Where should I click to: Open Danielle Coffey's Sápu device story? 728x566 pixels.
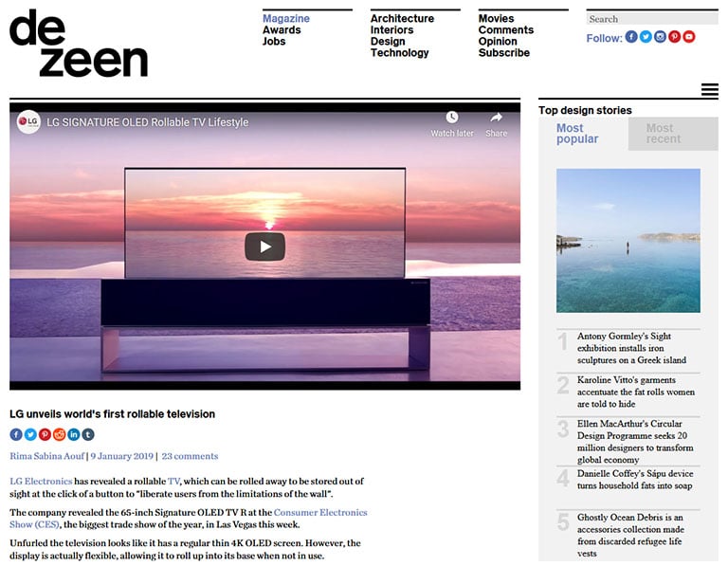(x=635, y=479)
